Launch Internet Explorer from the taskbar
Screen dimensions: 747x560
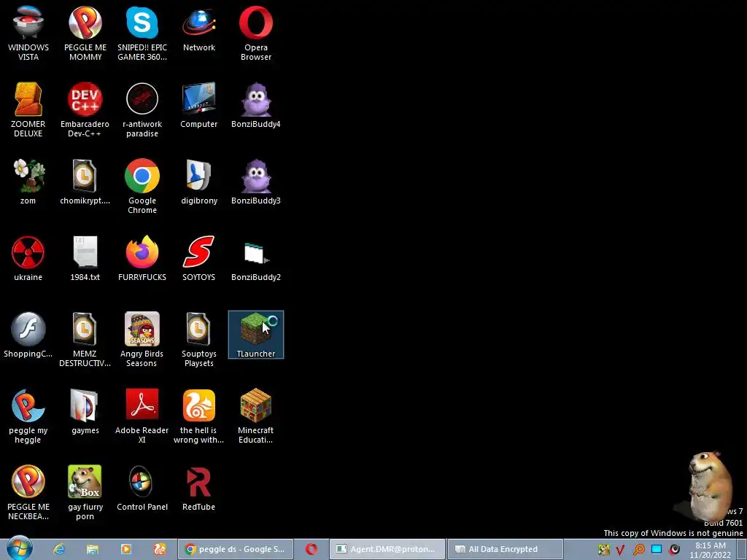(59, 549)
